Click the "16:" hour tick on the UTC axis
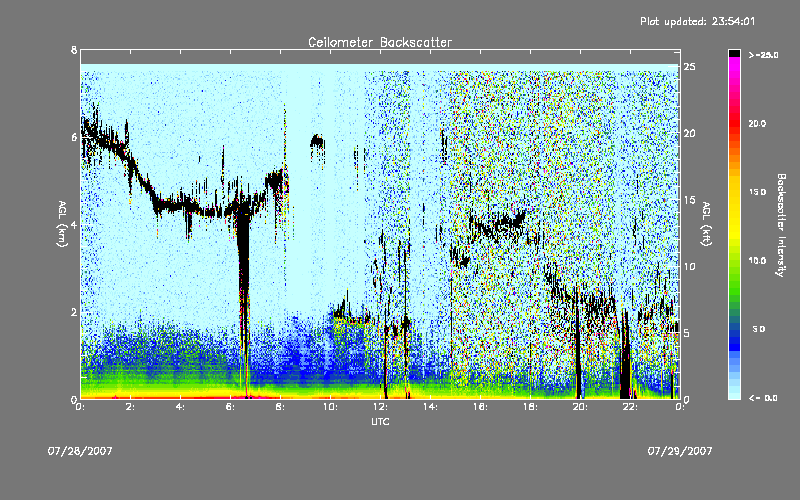This screenshot has width=800, height=500. (480, 407)
